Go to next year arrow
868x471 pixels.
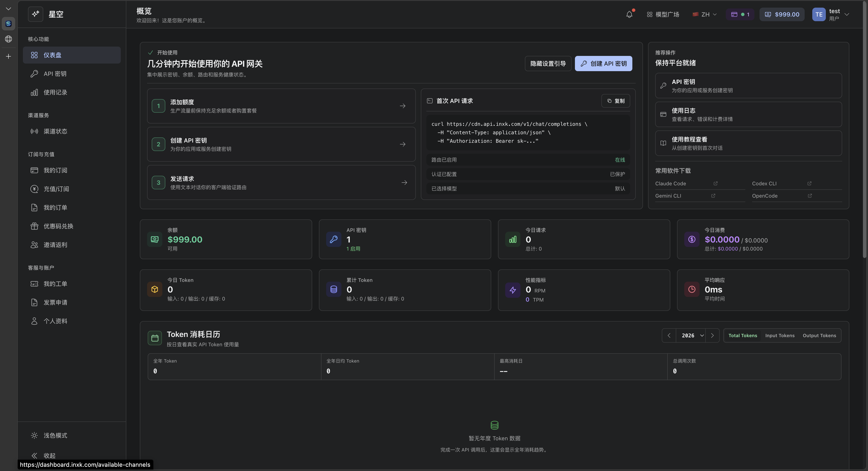712,335
